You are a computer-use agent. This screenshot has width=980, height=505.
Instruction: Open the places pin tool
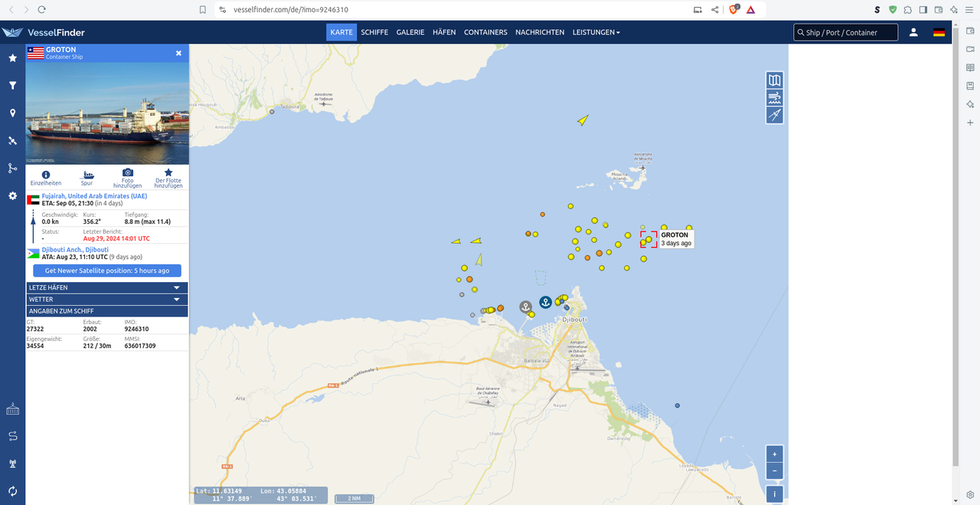[x=12, y=113]
